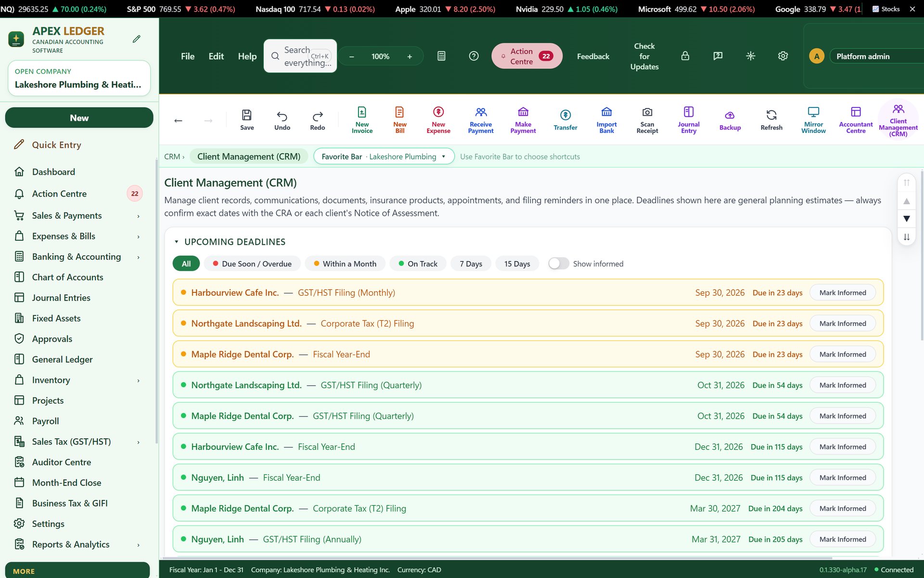Open the Action Centre pill button
The height and width of the screenshot is (578, 924).
click(x=527, y=56)
